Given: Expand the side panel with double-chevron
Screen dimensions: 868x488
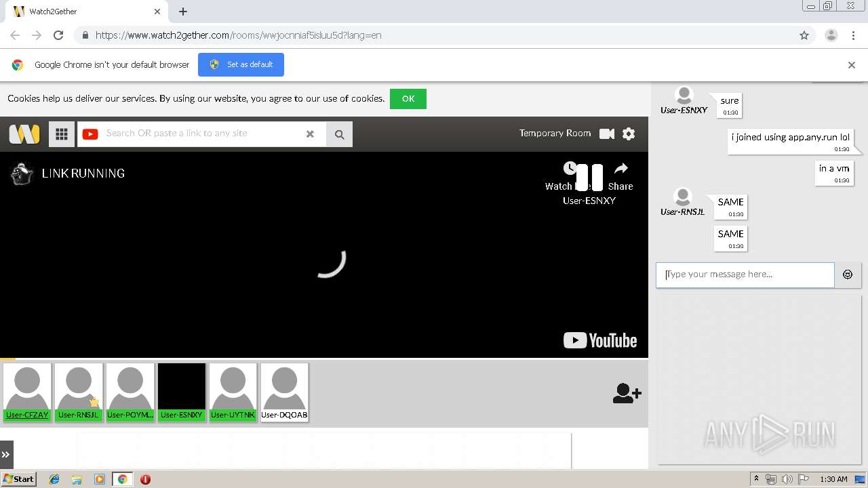Looking at the screenshot, I should click(6, 455).
